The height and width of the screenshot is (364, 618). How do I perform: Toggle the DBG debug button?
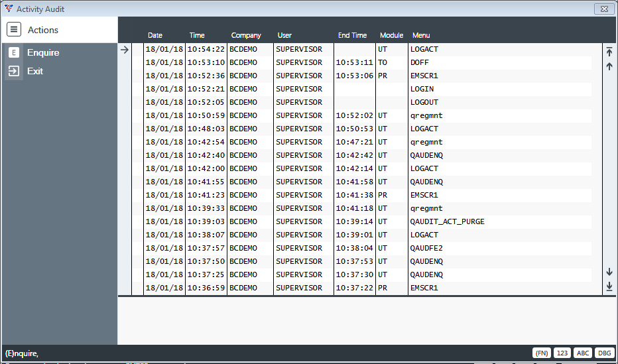pyautogui.click(x=604, y=353)
